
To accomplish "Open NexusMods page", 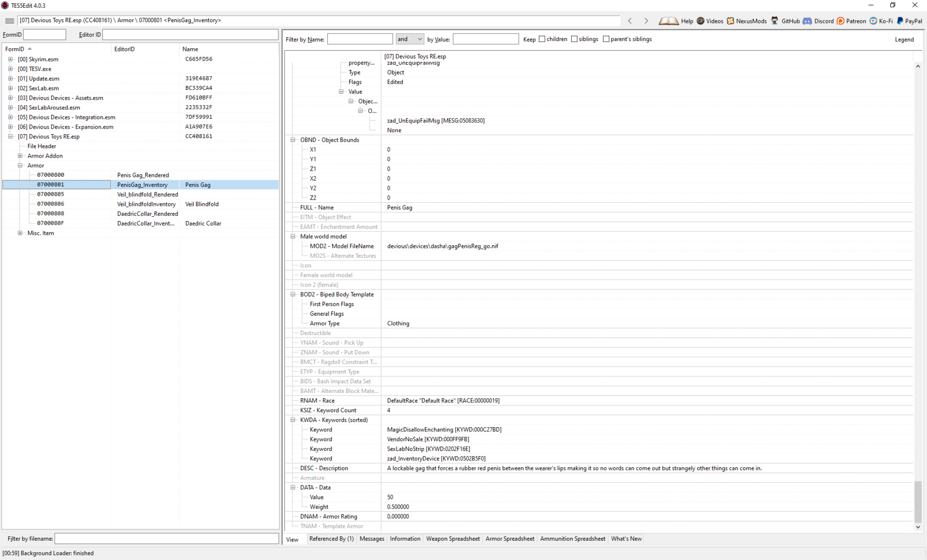I will click(746, 21).
